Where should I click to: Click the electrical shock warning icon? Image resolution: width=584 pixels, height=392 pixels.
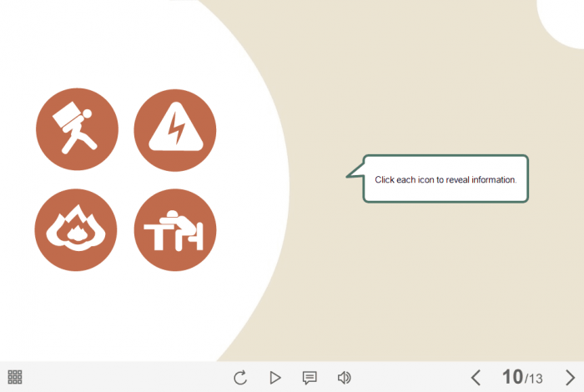pyautogui.click(x=175, y=129)
